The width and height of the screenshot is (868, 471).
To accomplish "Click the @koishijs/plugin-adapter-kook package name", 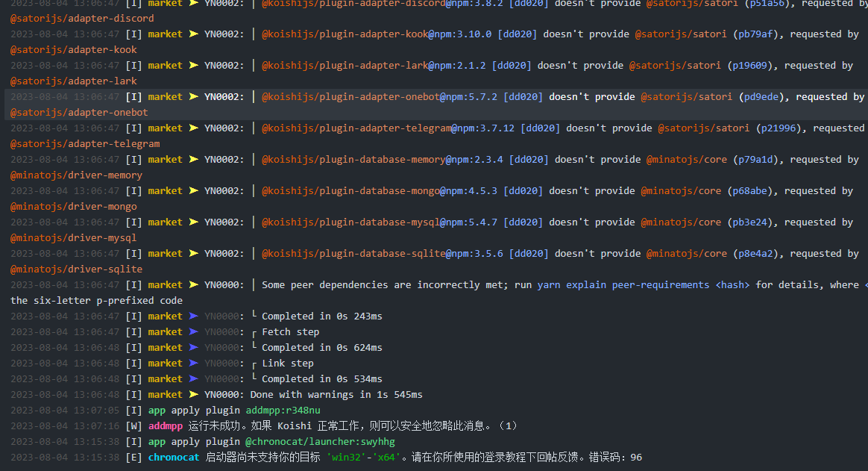I will [345, 34].
